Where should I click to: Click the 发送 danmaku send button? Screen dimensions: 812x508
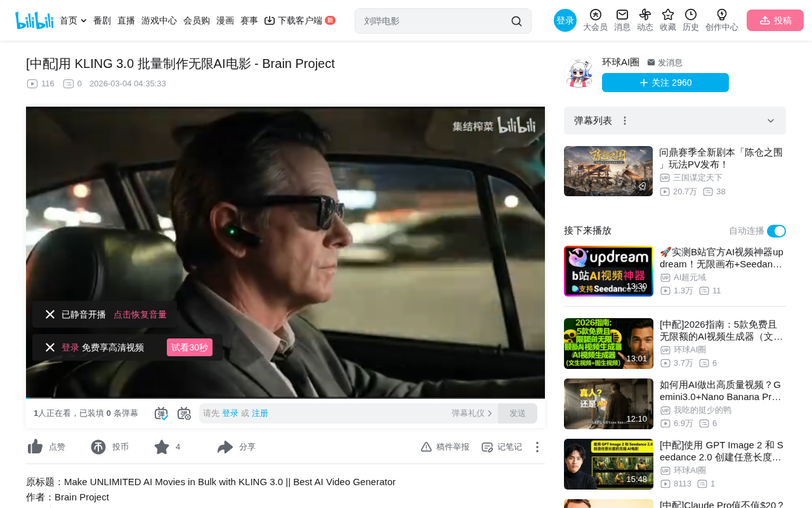(518, 413)
